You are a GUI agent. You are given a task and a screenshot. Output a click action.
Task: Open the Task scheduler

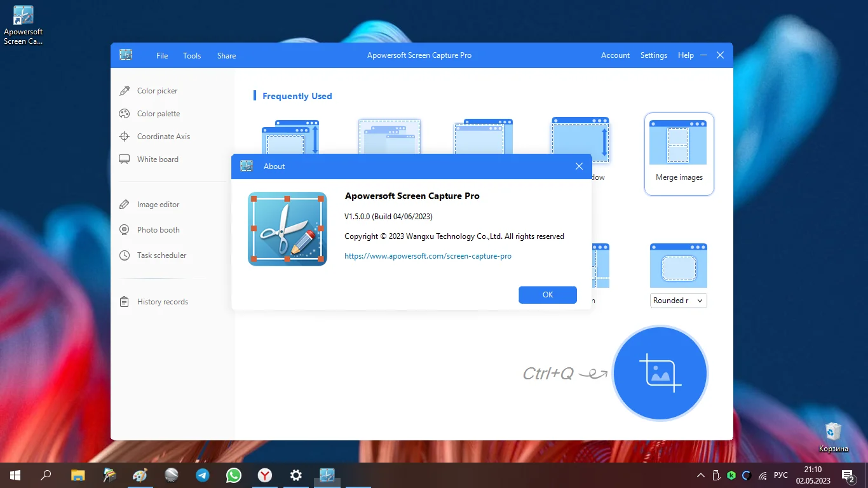153,255
